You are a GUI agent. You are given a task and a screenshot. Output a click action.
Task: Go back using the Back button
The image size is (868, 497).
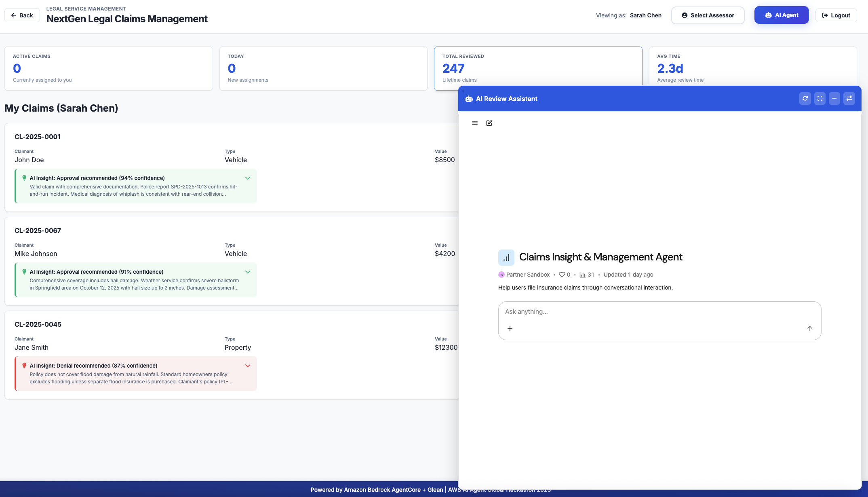pyautogui.click(x=22, y=15)
